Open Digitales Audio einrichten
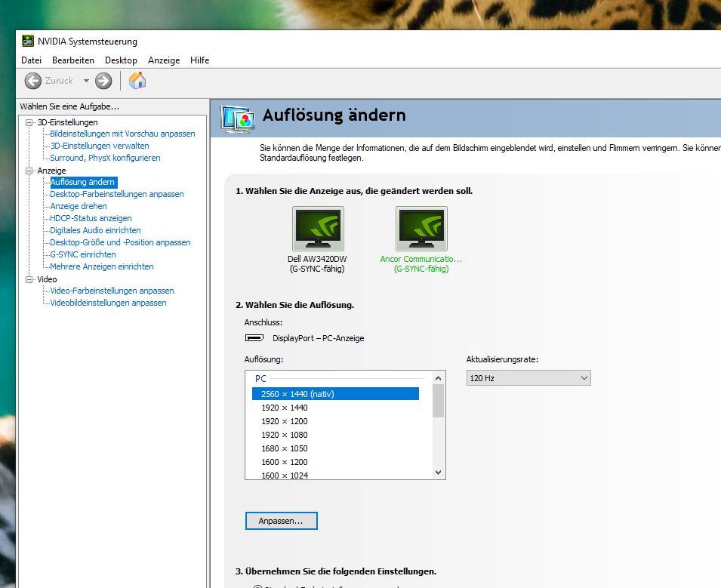 tap(95, 230)
